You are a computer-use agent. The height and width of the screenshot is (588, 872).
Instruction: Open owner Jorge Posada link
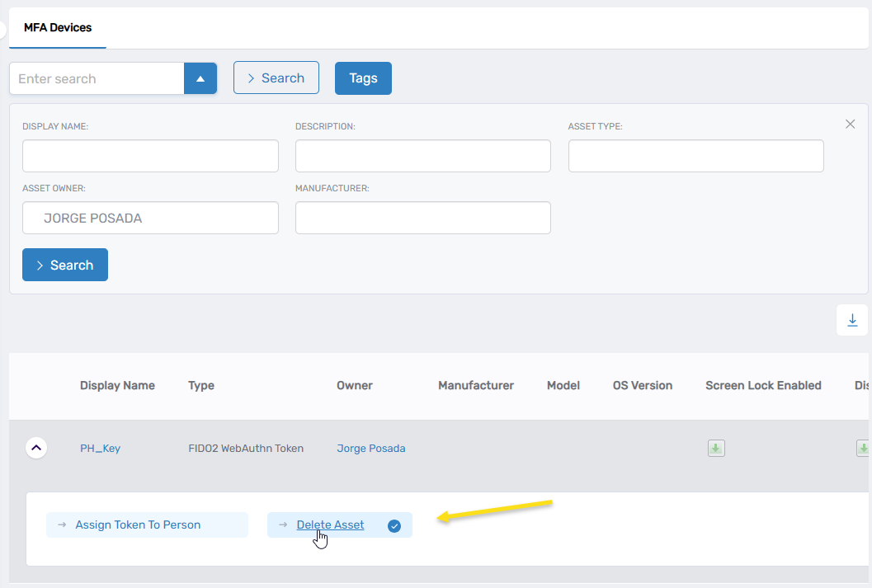370,449
